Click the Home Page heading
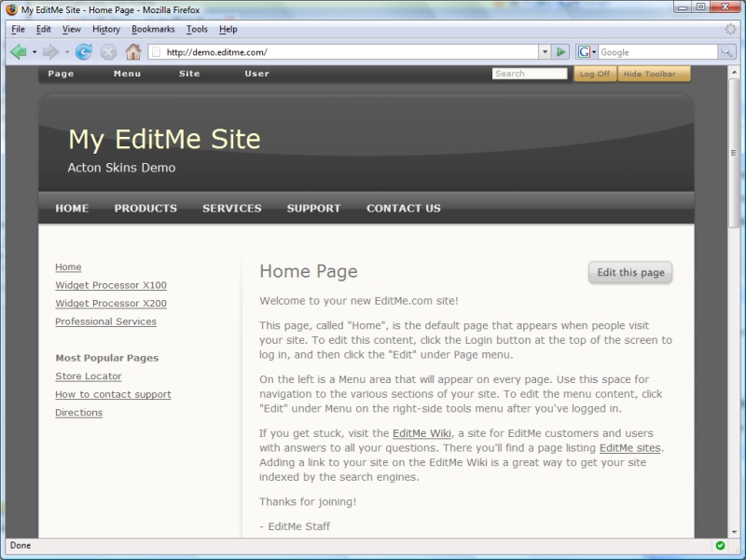This screenshot has width=746, height=560. [309, 271]
